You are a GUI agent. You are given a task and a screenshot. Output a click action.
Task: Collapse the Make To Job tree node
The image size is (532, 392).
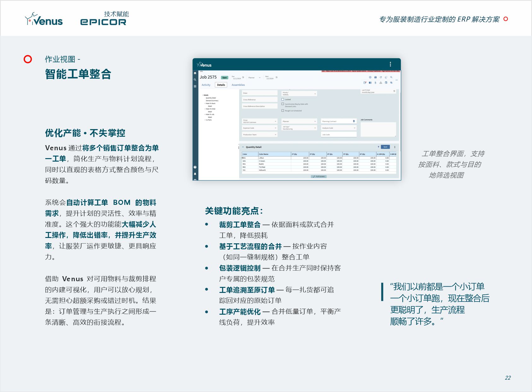(x=205, y=115)
